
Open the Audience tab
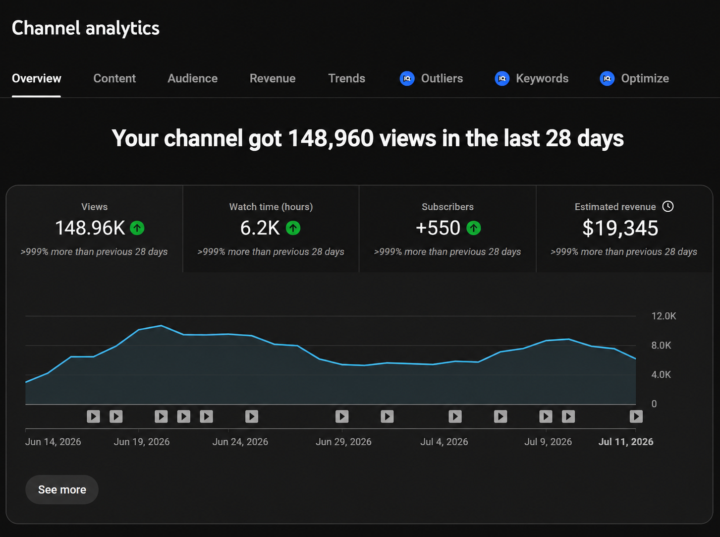pos(192,79)
